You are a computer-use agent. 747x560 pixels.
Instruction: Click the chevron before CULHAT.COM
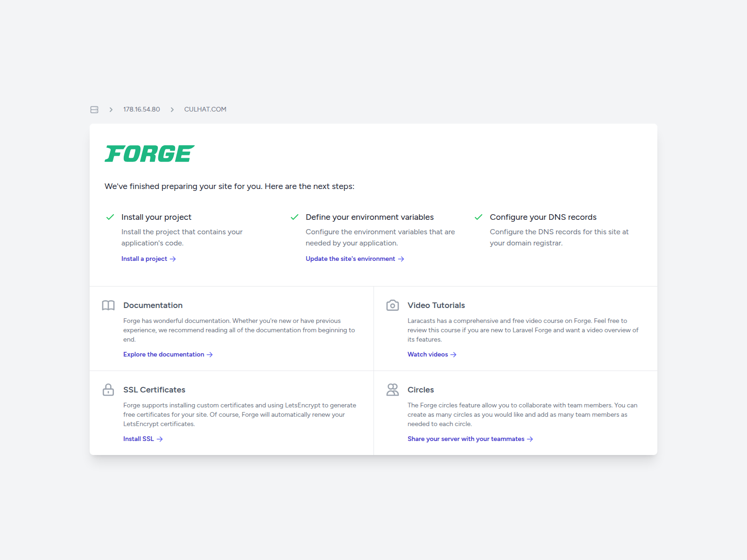[172, 110]
